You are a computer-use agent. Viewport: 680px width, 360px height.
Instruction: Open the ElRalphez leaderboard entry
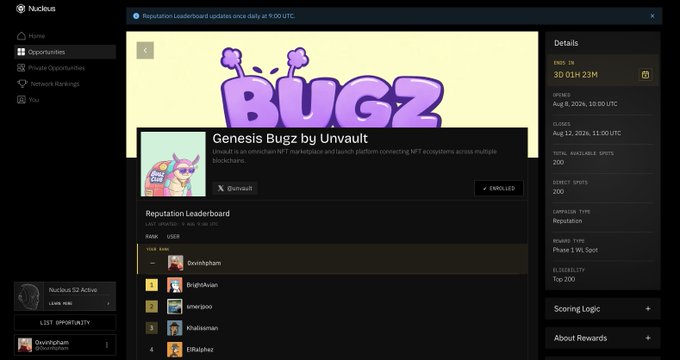click(332, 350)
